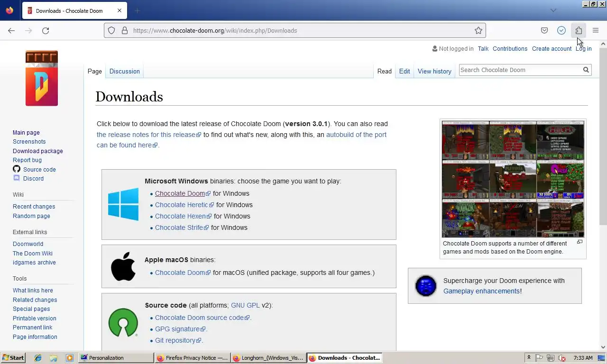Download Chocolate Heretic for Windows

click(x=184, y=205)
